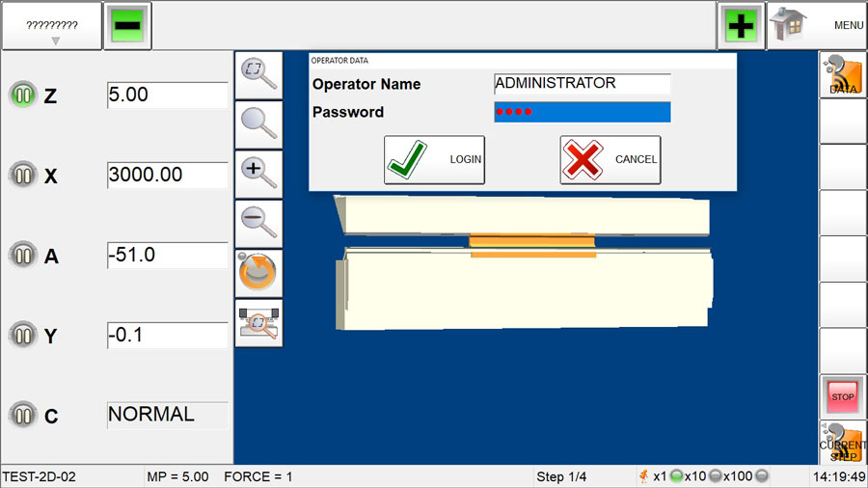Screen dimensions: 868x488
Task: Toggle the X axis round button
Action: [23, 175]
